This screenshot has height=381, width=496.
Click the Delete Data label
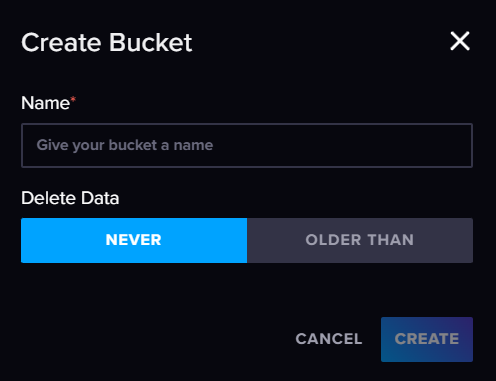point(70,198)
